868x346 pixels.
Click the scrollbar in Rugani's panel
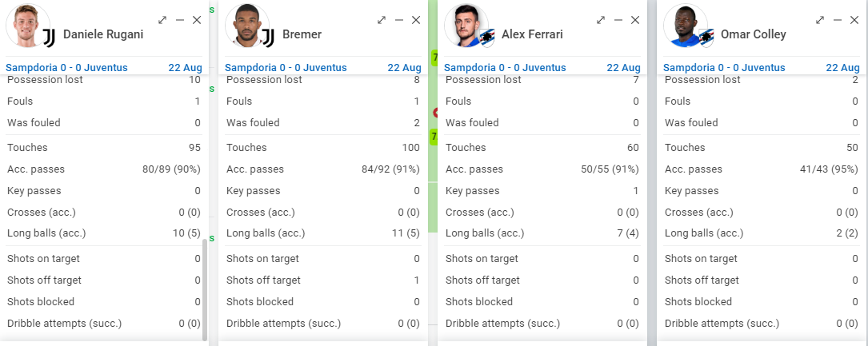point(204,288)
